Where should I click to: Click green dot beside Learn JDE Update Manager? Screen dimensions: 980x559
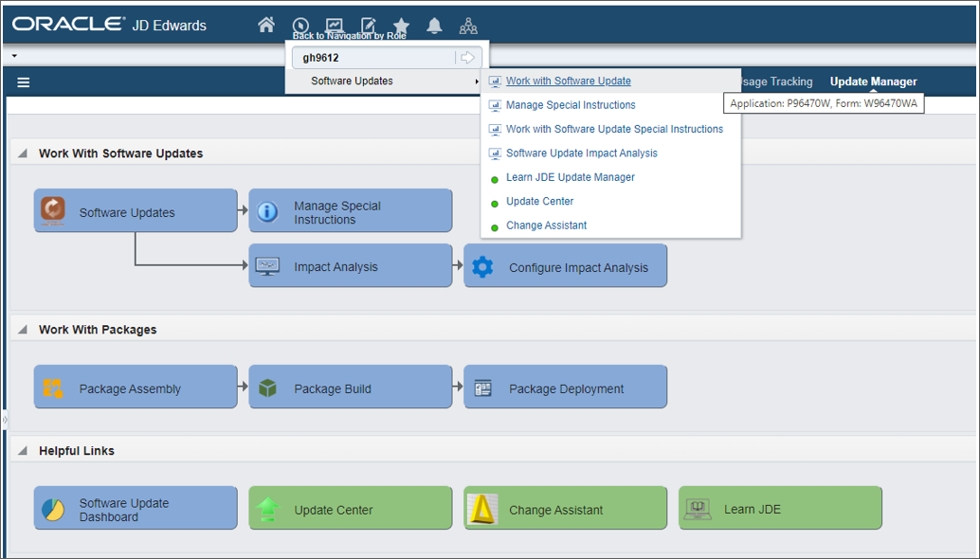click(495, 180)
